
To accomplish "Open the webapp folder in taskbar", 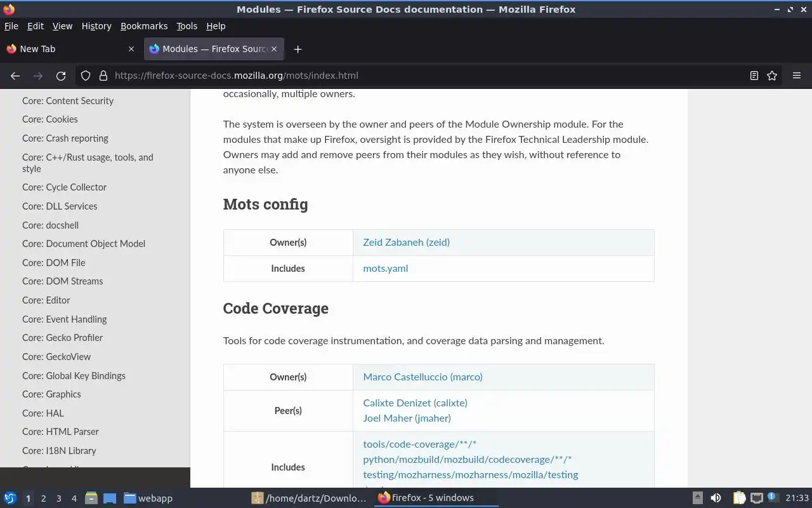I will [x=148, y=498].
